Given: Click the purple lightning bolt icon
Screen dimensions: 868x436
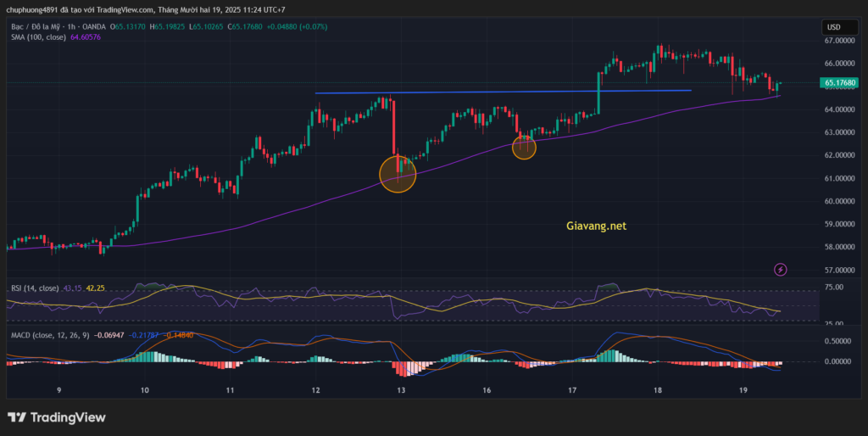Looking at the screenshot, I should (x=780, y=269).
